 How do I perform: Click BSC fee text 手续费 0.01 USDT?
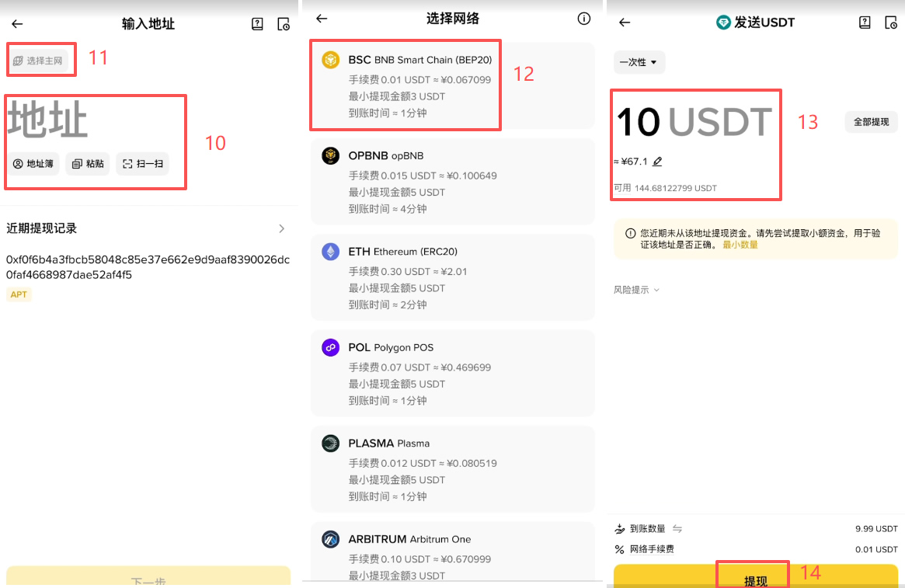click(419, 80)
